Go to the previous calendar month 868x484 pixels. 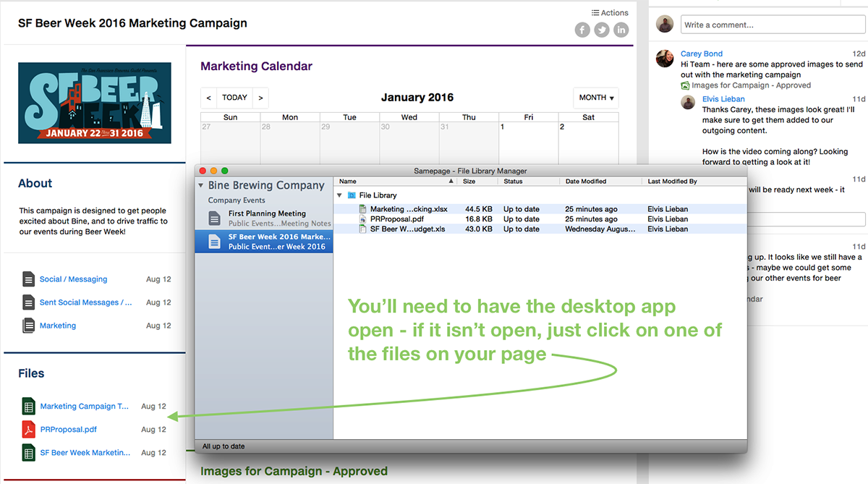(x=208, y=98)
